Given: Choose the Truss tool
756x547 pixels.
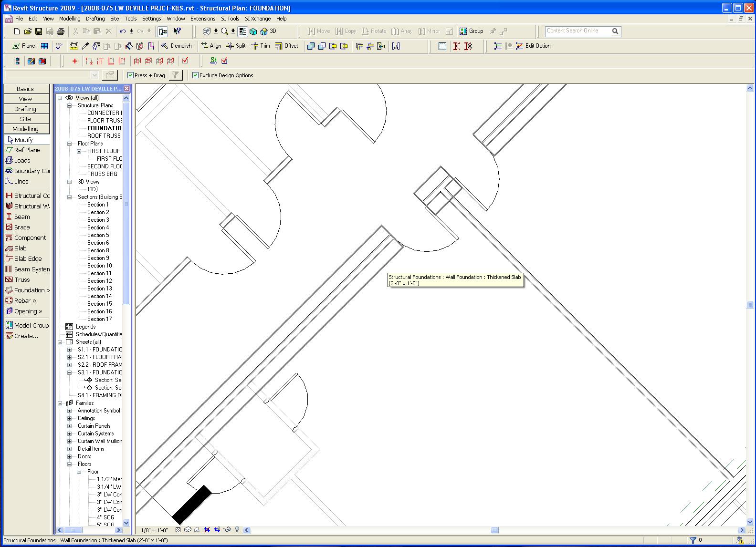Looking at the screenshot, I should (x=21, y=279).
